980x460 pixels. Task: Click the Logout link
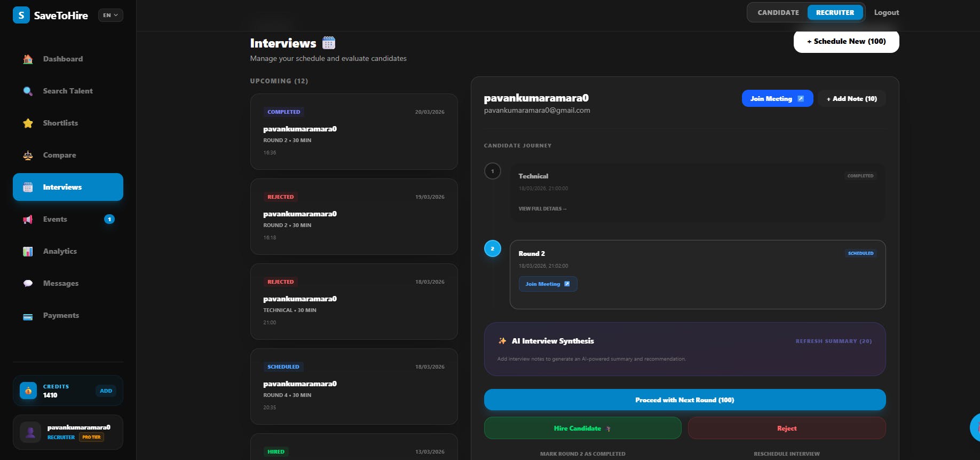pyautogui.click(x=887, y=12)
